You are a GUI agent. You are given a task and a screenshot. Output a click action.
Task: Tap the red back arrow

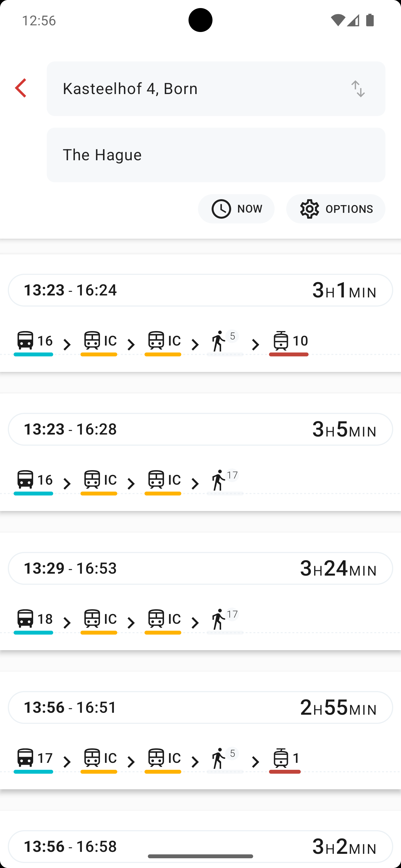coord(21,88)
